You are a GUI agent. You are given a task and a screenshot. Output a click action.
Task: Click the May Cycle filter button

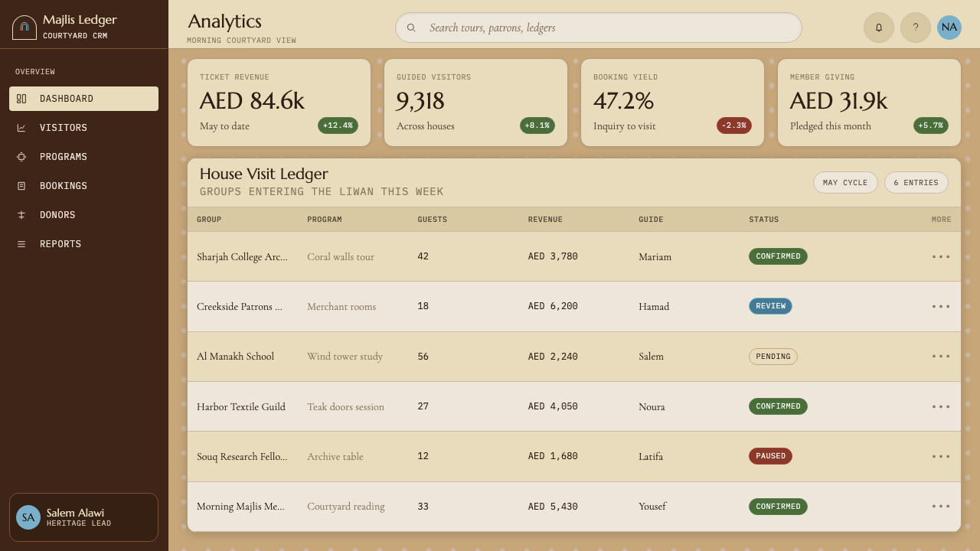pyautogui.click(x=845, y=183)
